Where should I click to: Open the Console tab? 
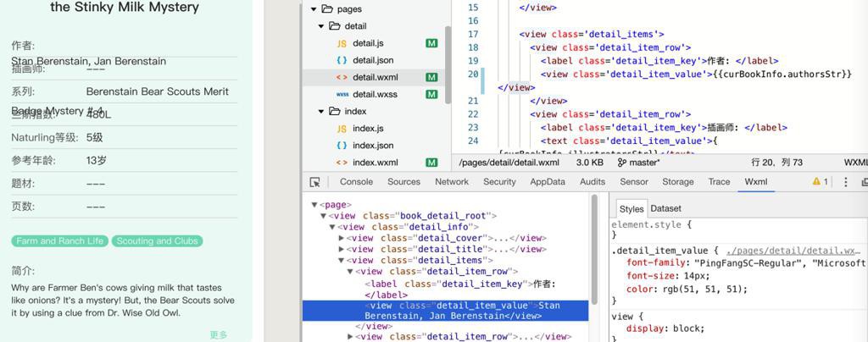click(x=356, y=182)
